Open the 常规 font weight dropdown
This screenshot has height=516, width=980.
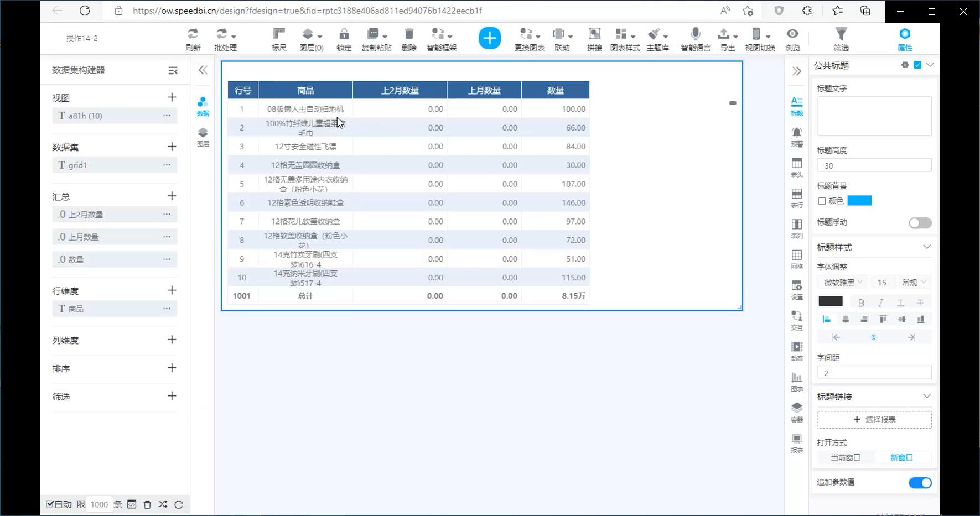(x=914, y=283)
